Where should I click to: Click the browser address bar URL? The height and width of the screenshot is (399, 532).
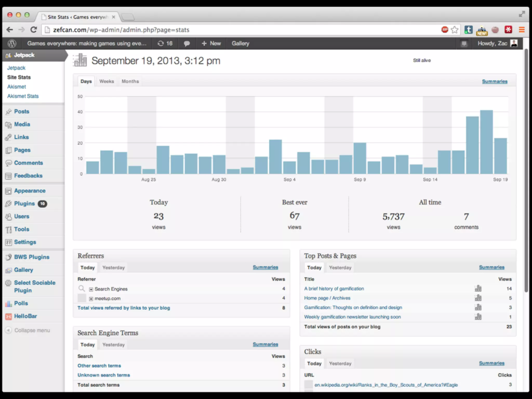(121, 30)
